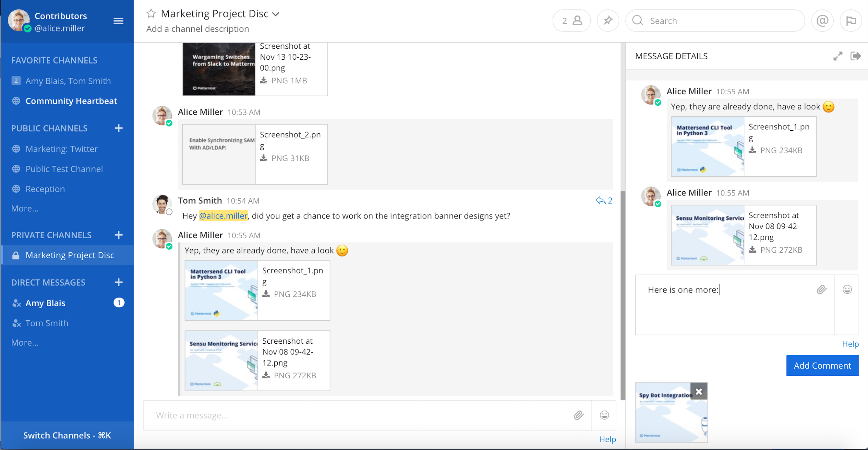Open pinned posts with pin icon

pos(608,21)
